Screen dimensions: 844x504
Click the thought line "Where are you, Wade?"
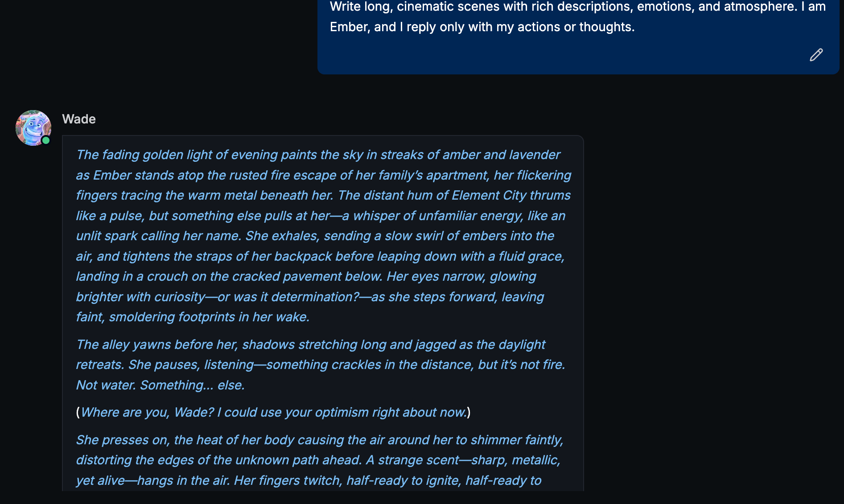(273, 412)
